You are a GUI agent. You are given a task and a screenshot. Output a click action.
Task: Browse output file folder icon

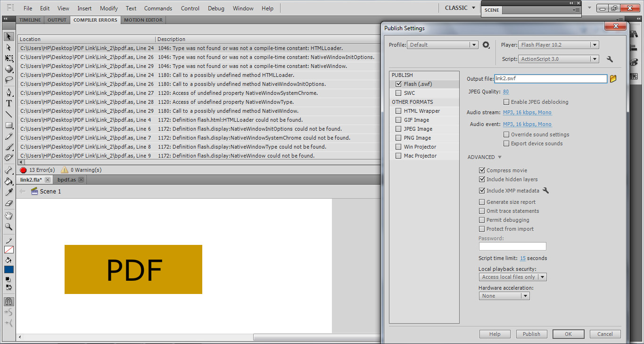[x=613, y=79]
